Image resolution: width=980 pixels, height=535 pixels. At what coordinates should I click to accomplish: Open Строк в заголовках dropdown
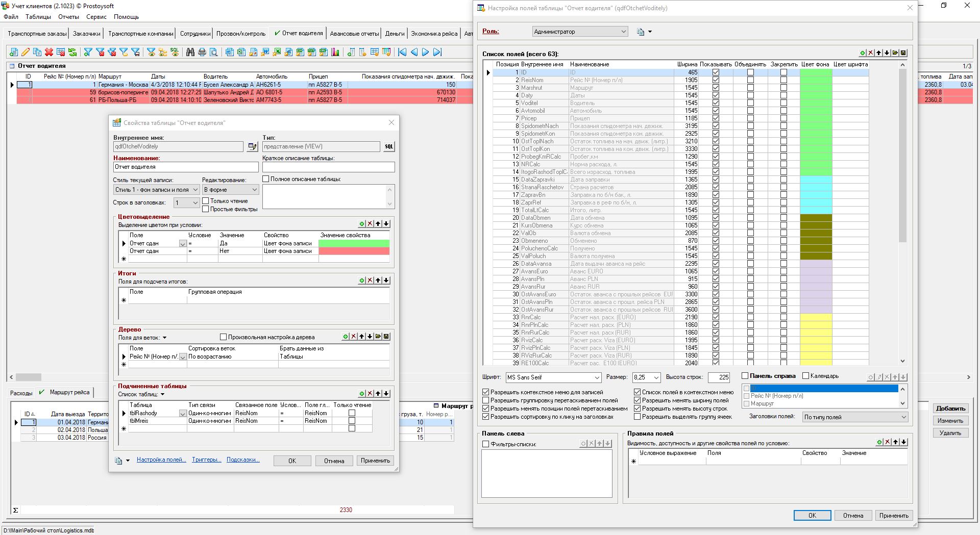(186, 203)
